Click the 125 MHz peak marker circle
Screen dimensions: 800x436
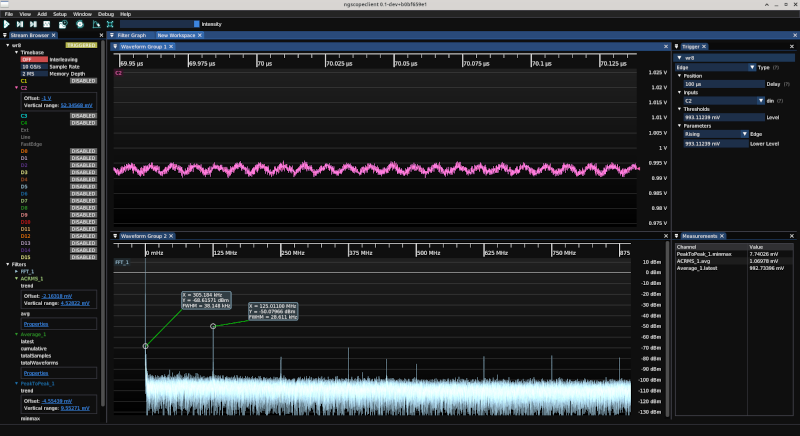[213, 326]
